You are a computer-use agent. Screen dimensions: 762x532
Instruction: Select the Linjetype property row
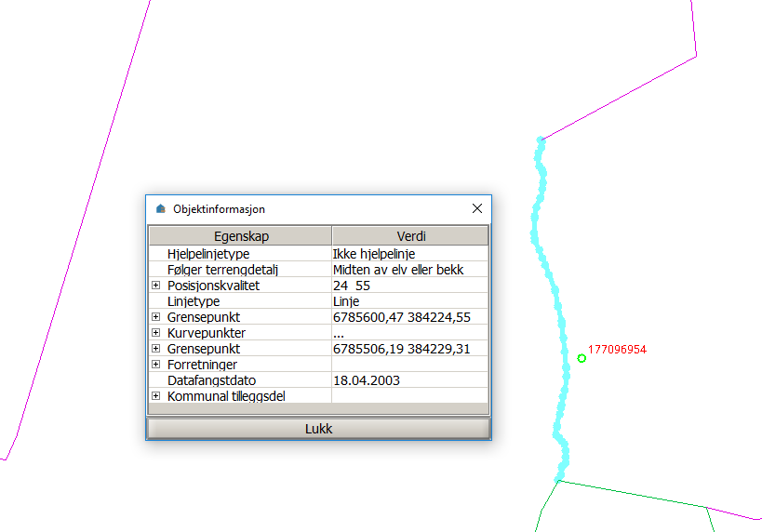(x=194, y=301)
